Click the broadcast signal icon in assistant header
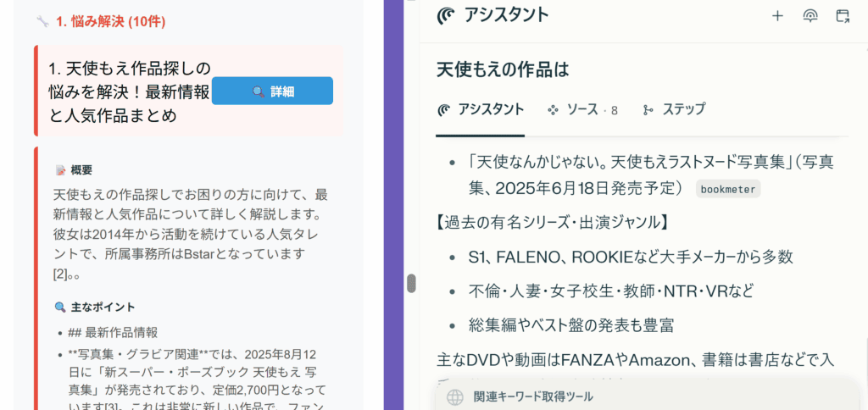The height and width of the screenshot is (410, 868). pos(810,16)
